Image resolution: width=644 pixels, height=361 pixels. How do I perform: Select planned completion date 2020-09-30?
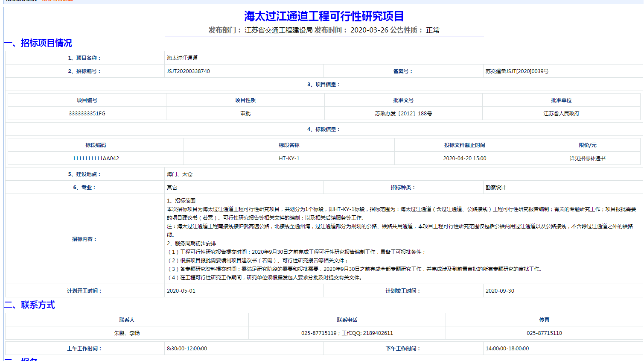(x=500, y=291)
